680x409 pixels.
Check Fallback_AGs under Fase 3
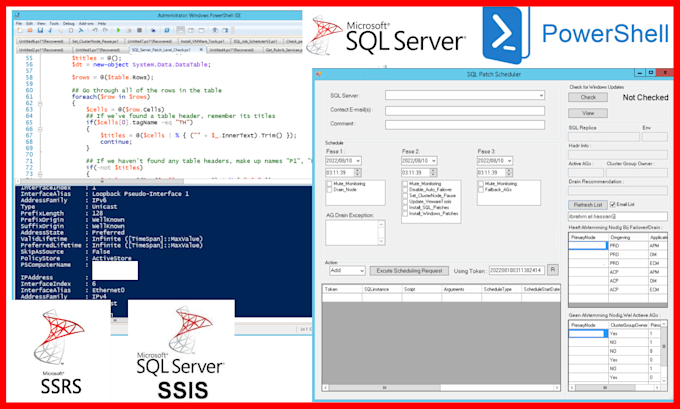(481, 190)
